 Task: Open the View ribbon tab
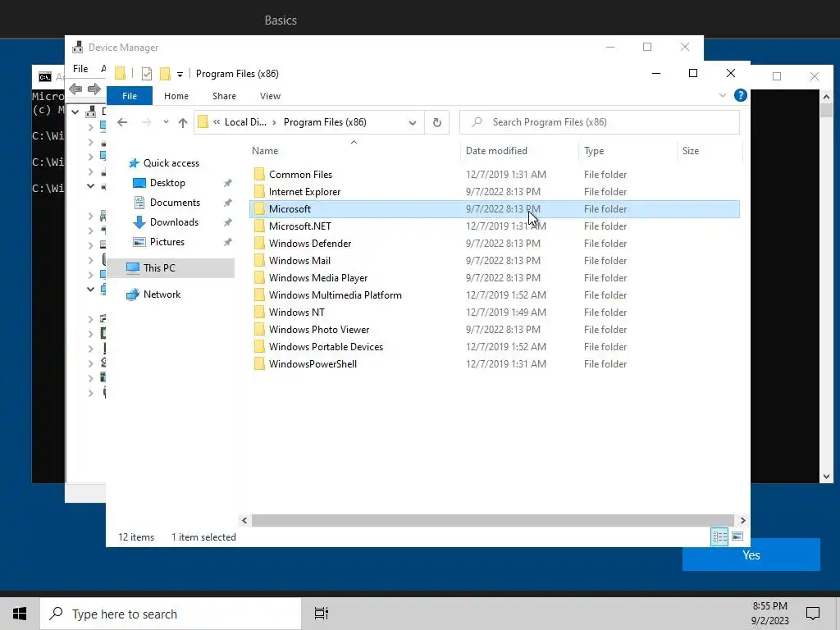[x=270, y=96]
